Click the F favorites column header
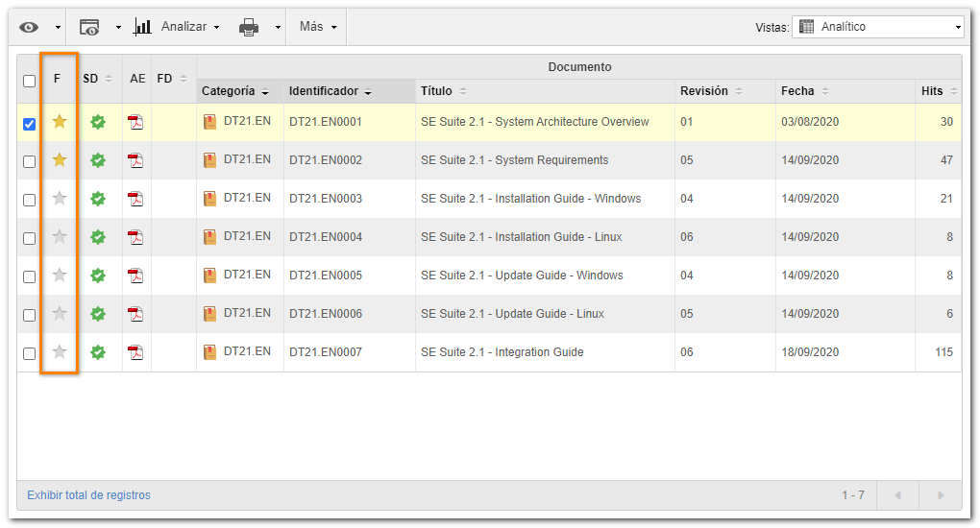The image size is (980, 528). [x=58, y=79]
